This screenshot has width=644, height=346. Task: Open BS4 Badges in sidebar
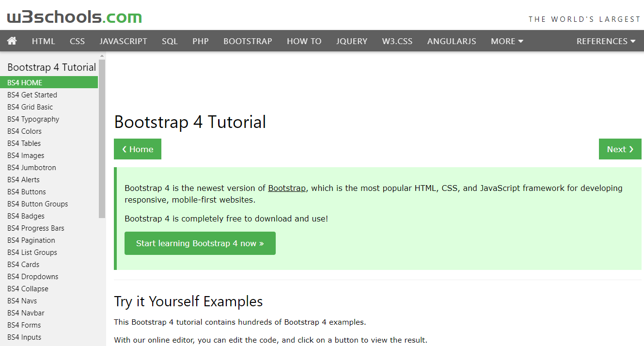49,216
